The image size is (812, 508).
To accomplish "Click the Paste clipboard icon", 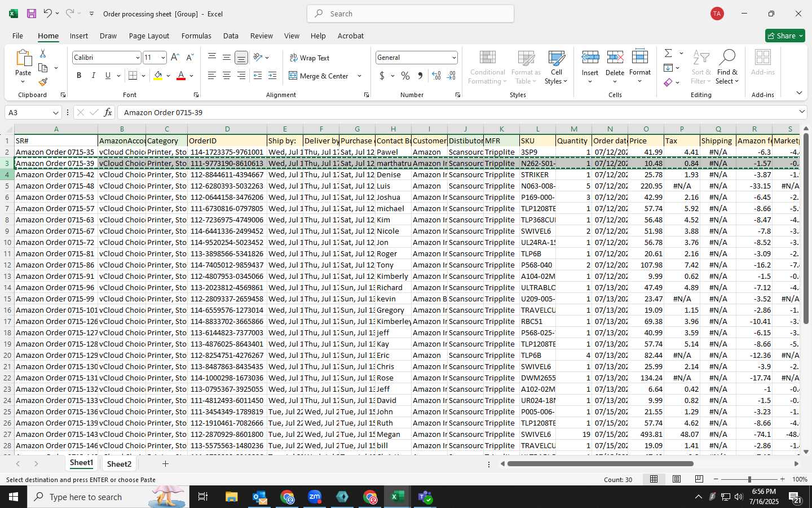I will click(23, 58).
